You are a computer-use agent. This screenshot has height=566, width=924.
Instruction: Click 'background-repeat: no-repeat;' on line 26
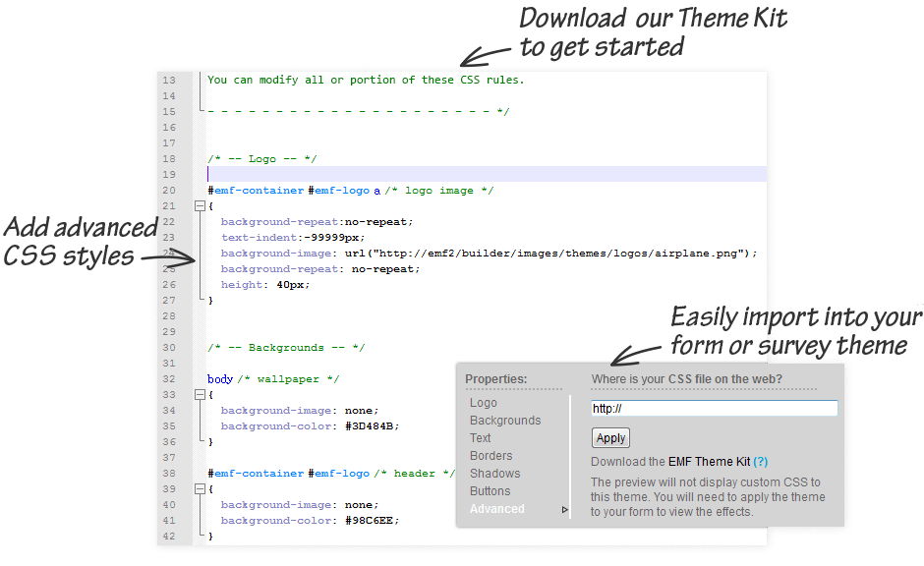point(320,268)
